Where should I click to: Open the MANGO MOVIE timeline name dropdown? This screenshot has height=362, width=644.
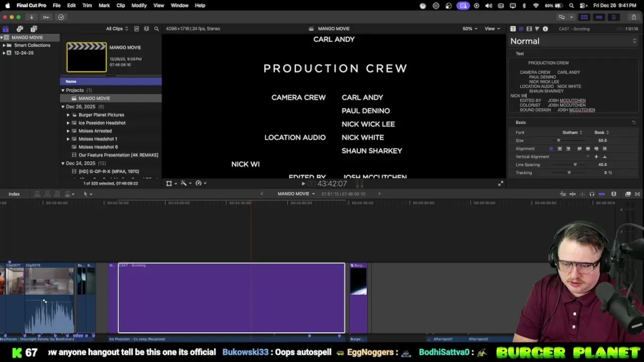(296, 194)
